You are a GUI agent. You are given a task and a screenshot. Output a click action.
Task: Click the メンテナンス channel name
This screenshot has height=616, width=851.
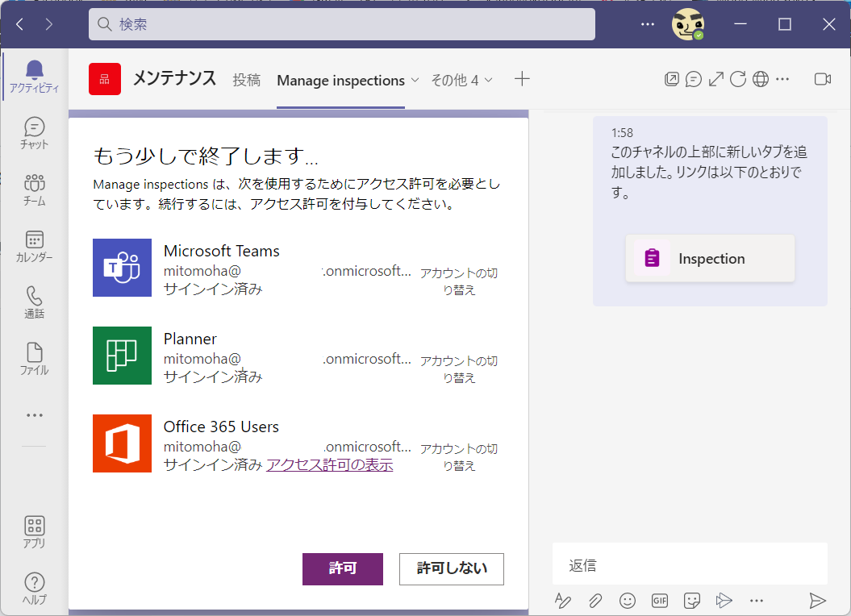coord(175,79)
